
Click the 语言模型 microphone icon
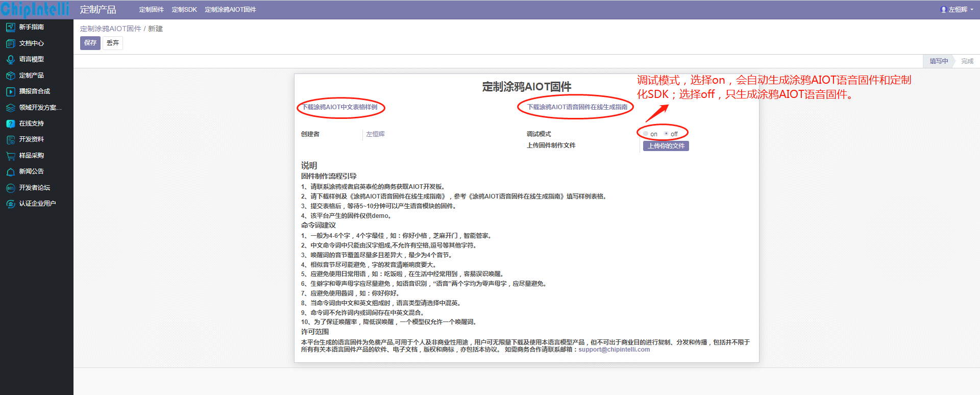coord(10,59)
